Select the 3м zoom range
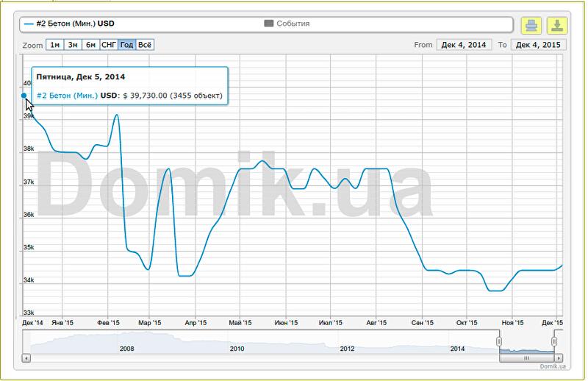Viewport: 588px width, 381px height. pyautogui.click(x=73, y=45)
